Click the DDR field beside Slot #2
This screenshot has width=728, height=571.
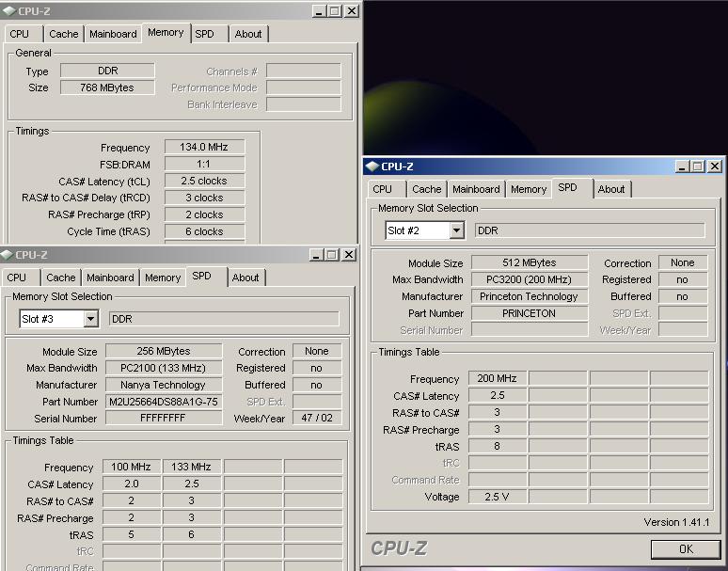pos(590,230)
